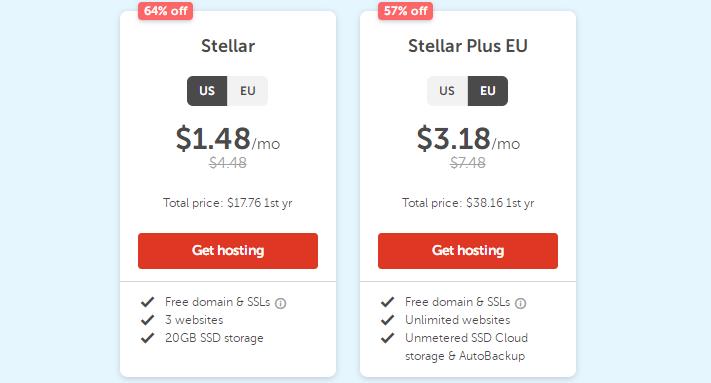
Task: Click the checkmark next to Unlimited websites
Action: [x=387, y=320]
